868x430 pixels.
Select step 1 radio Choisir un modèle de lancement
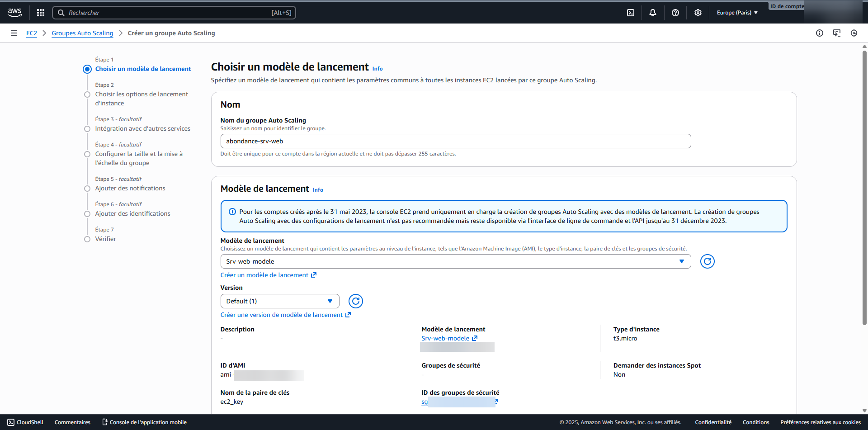[x=87, y=69]
